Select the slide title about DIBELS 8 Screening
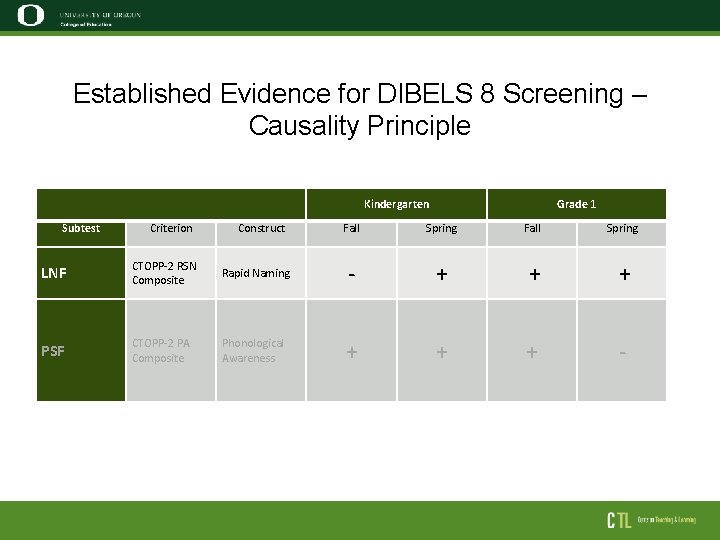 click(x=360, y=109)
